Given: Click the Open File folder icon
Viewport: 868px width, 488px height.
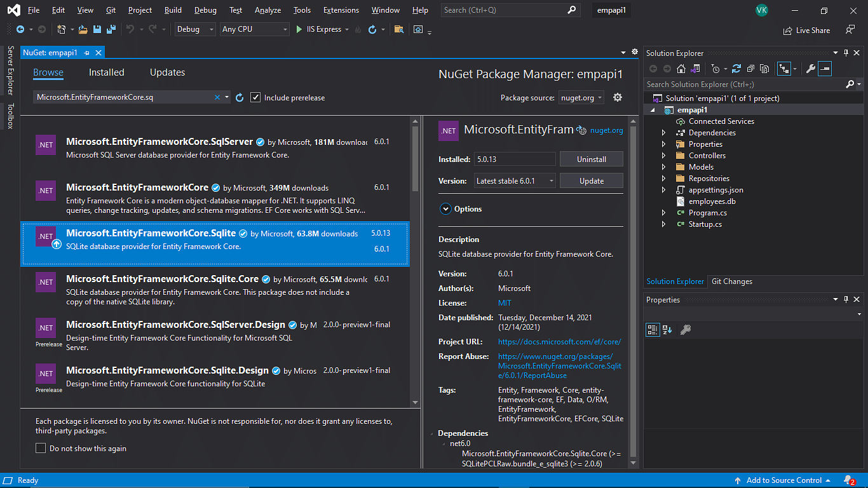Looking at the screenshot, I should (83, 29).
